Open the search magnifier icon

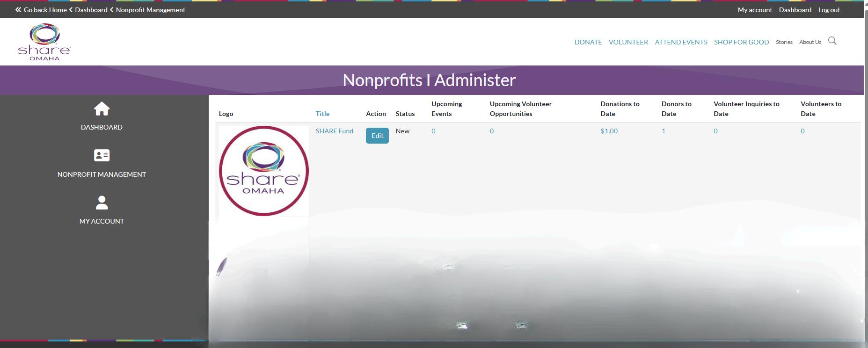tap(832, 41)
